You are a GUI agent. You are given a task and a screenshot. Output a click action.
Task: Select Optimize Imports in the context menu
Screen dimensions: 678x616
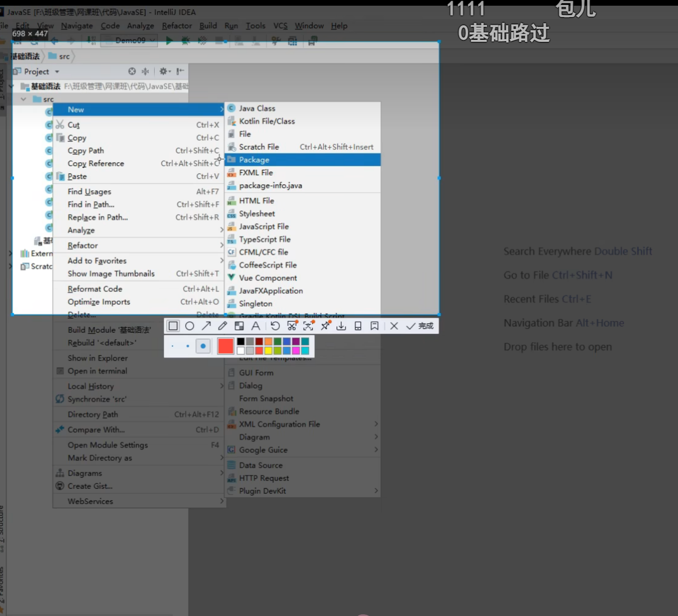139,302
